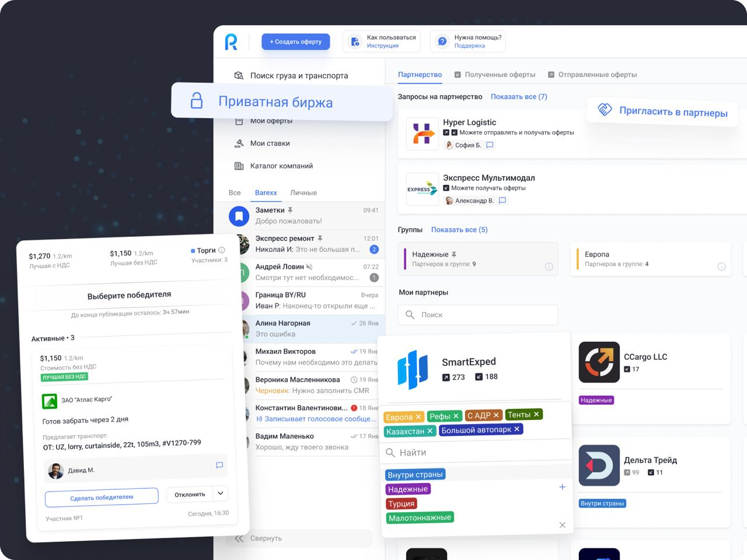Viewport: 747px width, 560px height.
Task: Open the Алина Нагорная chat
Action: click(x=312, y=328)
